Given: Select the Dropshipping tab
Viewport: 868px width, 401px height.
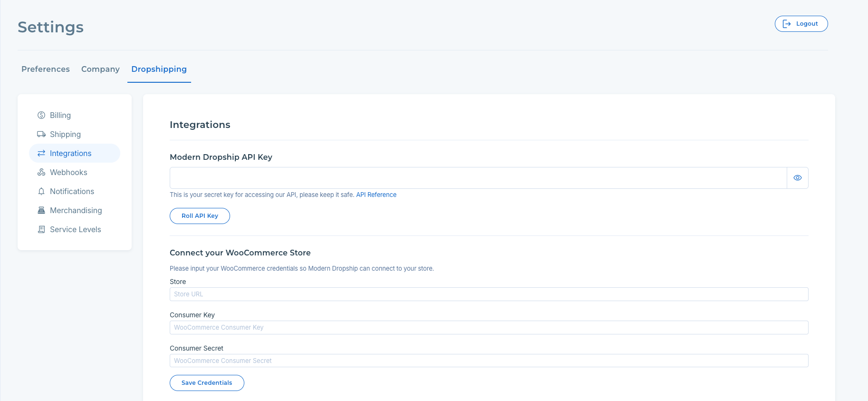Looking at the screenshot, I should tap(159, 69).
